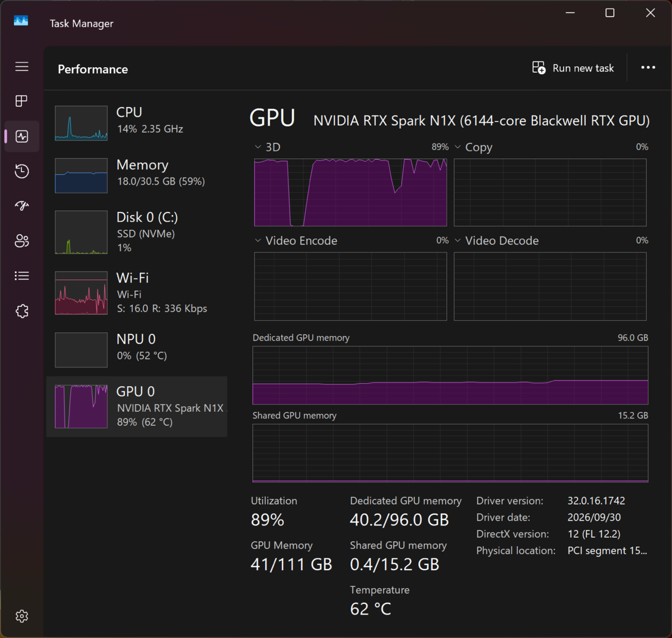
Task: Select the NPU 0 item
Action: click(137, 349)
